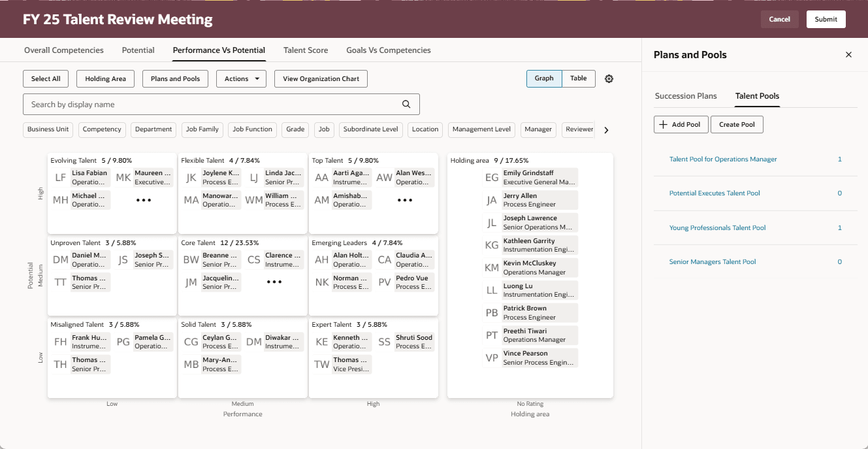This screenshot has width=868, height=449.
Task: Select the PV avatar for Pedro Vue
Action: [x=385, y=282]
